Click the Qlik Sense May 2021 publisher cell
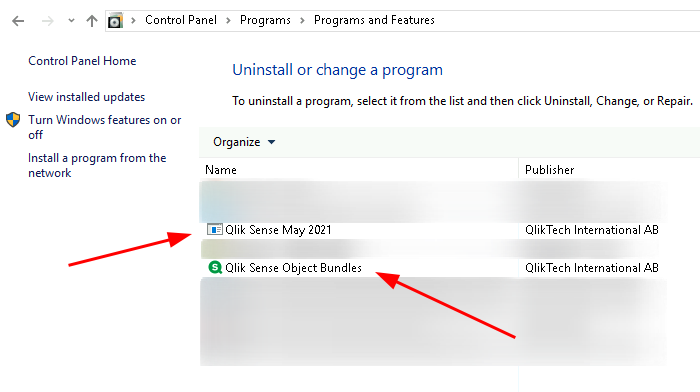The width and height of the screenshot is (700, 392). pos(592,230)
